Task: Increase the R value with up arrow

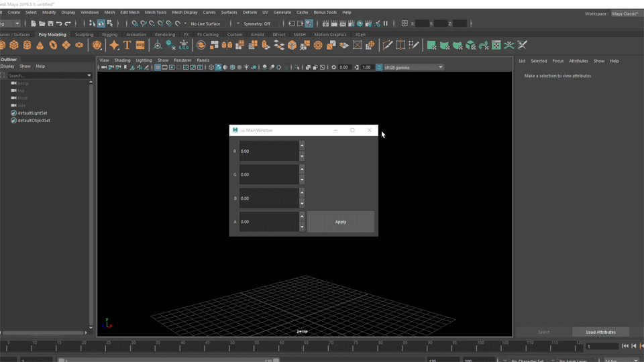Action: coord(302,145)
